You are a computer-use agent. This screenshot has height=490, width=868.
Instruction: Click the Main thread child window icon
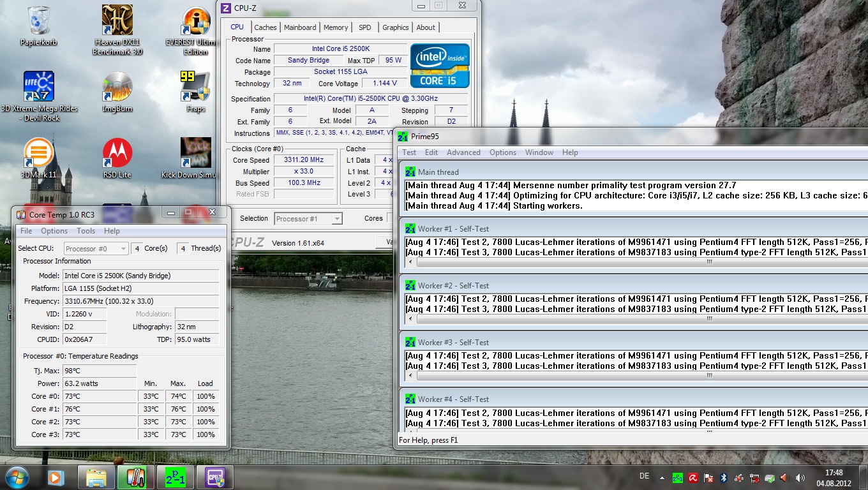point(410,172)
